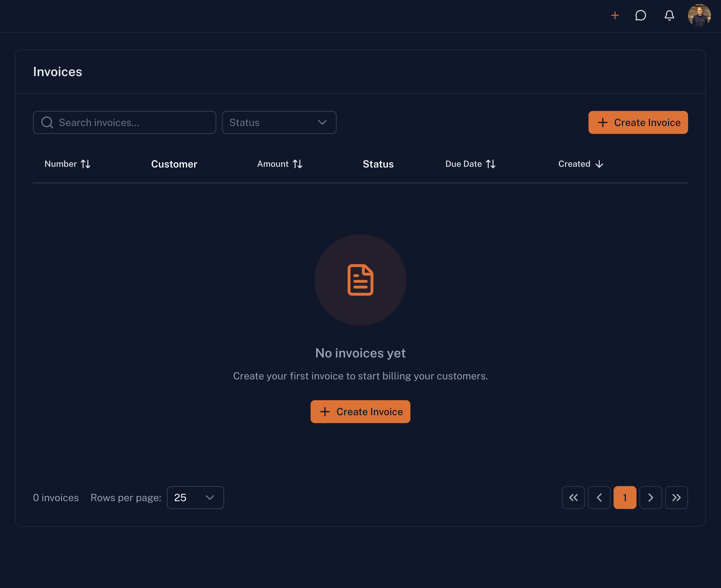Toggle sorting on the Amount column
Viewport: 721px width, 588px height.
click(x=298, y=164)
